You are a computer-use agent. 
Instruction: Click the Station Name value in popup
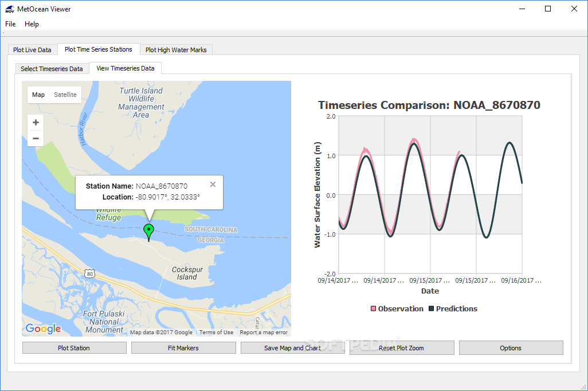coord(162,186)
